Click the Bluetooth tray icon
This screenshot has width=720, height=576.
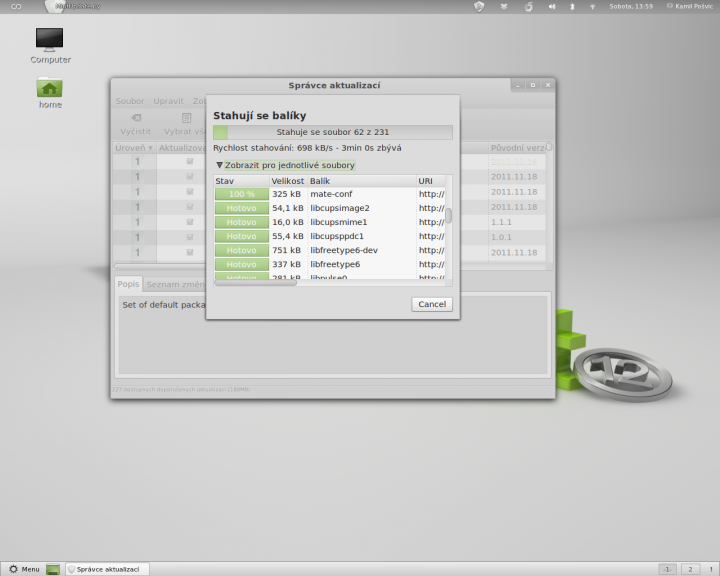click(x=572, y=6)
